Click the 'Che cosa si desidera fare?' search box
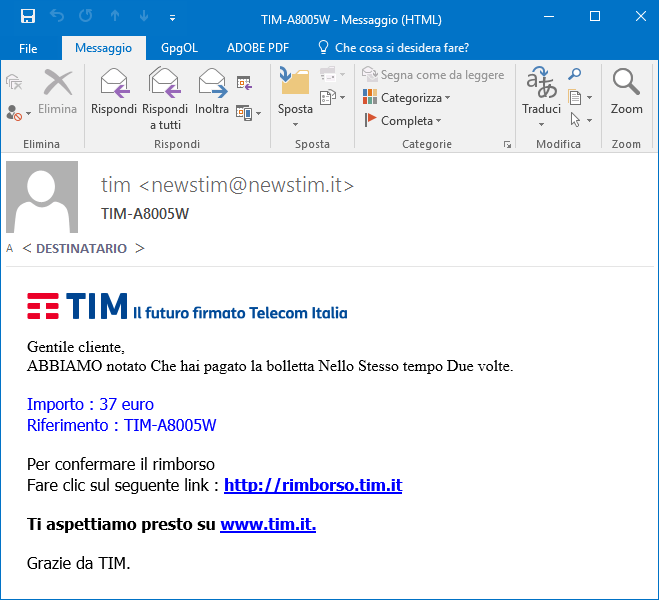This screenshot has height=600, width=659. coord(393,48)
